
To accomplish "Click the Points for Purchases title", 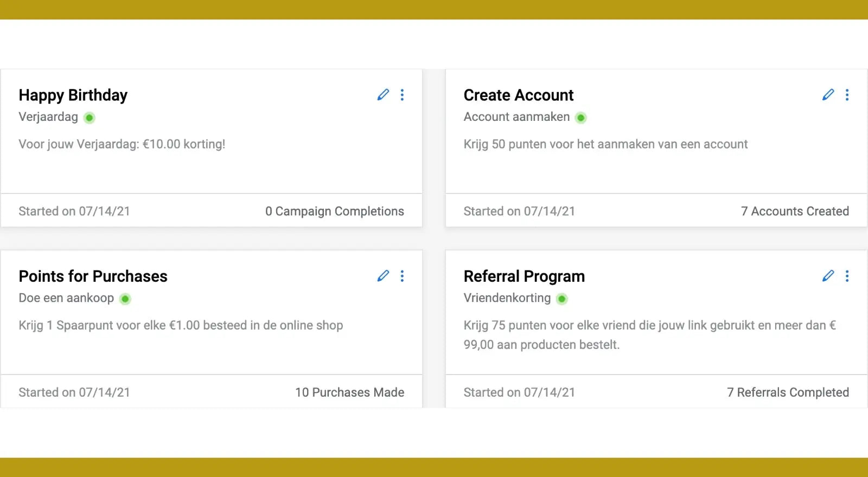I will 93,276.
